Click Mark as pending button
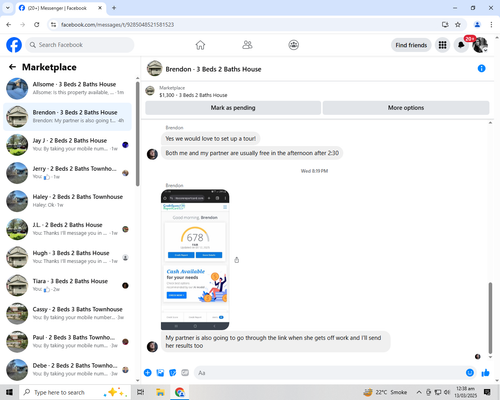This screenshot has height=400, width=500. (x=233, y=108)
